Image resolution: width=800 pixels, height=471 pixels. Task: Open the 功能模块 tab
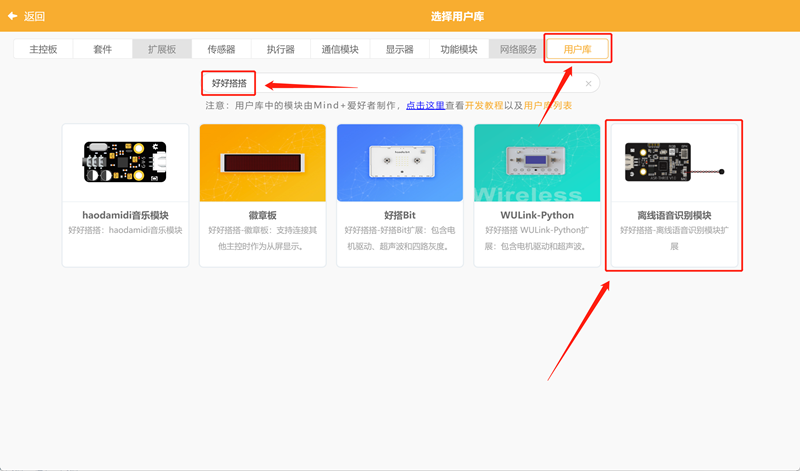(459, 49)
